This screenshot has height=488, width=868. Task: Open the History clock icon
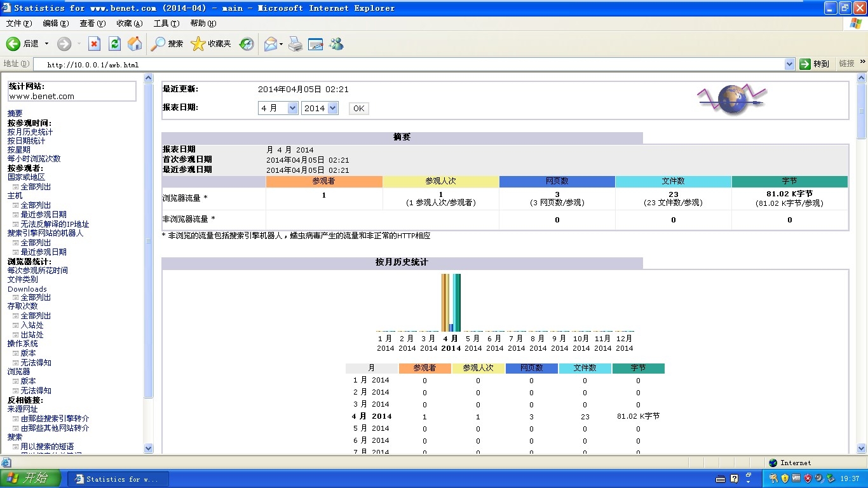pos(247,44)
